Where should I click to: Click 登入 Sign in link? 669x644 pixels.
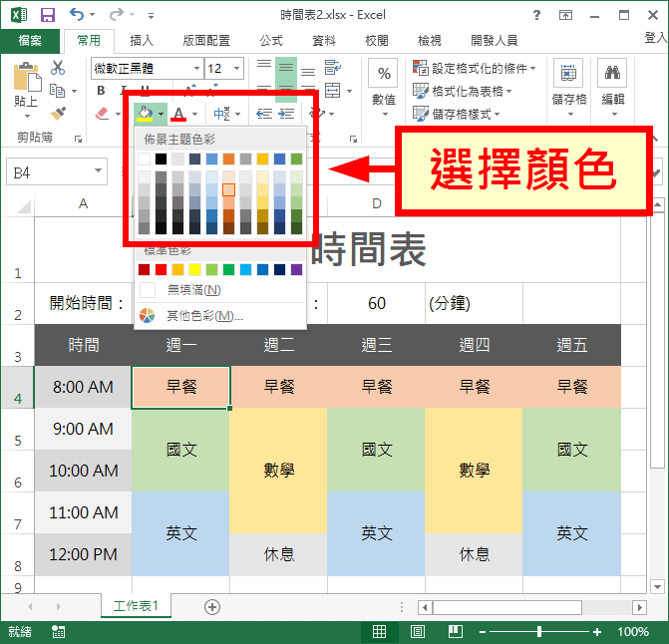656,38
